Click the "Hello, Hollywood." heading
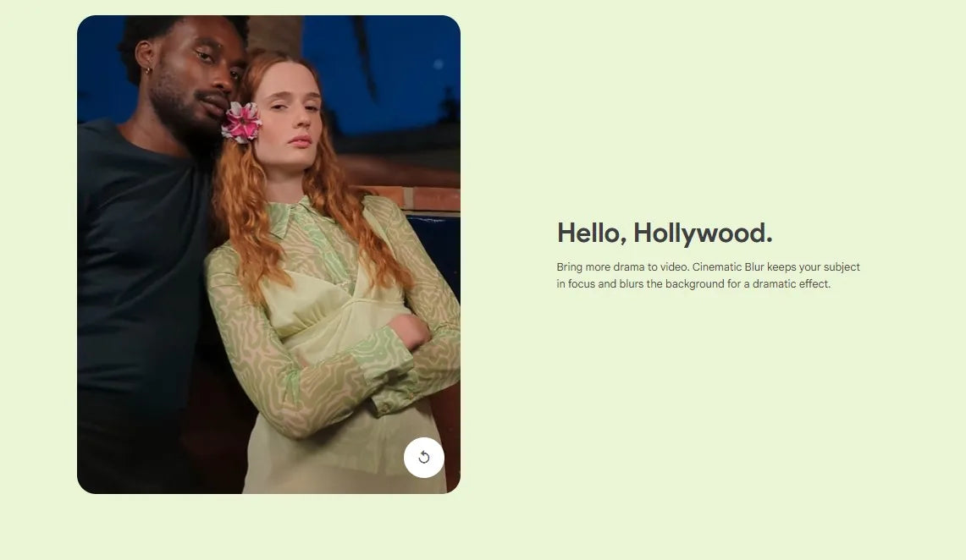966x560 pixels. click(x=664, y=233)
